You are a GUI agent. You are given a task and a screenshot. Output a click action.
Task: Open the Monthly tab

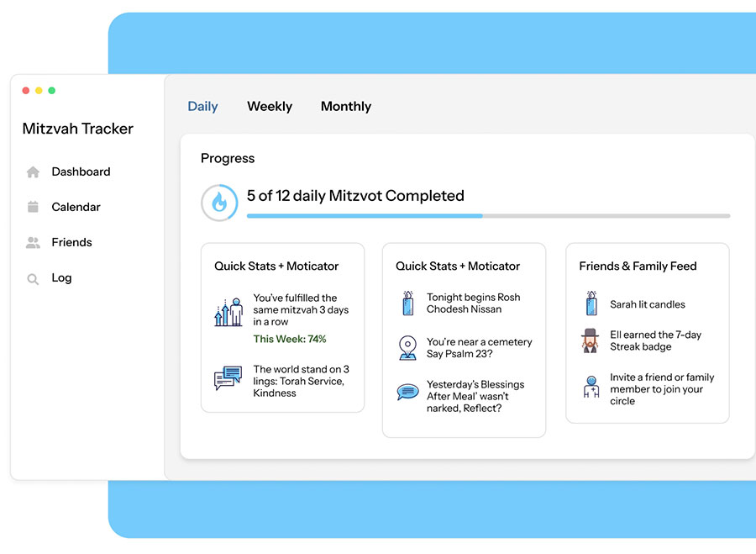tap(345, 107)
